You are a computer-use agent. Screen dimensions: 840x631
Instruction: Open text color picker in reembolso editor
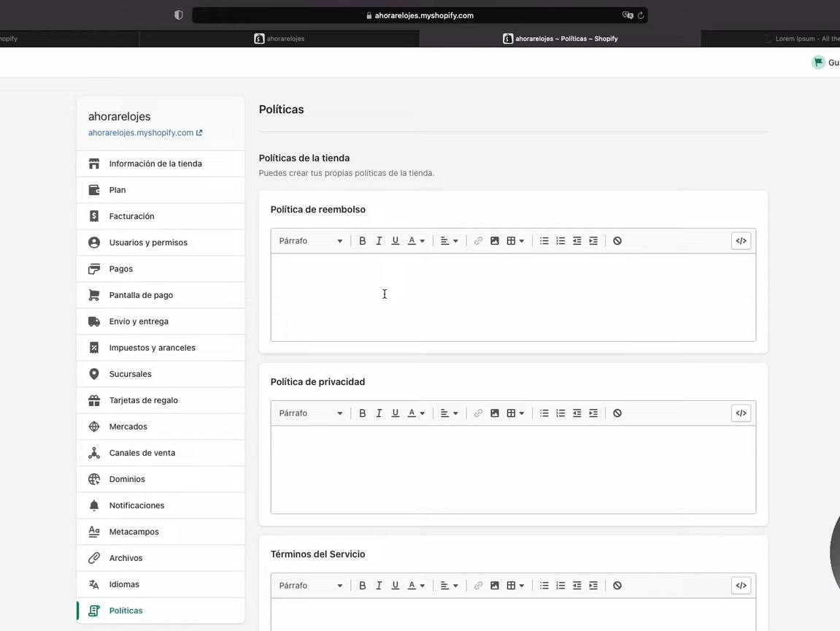(416, 241)
